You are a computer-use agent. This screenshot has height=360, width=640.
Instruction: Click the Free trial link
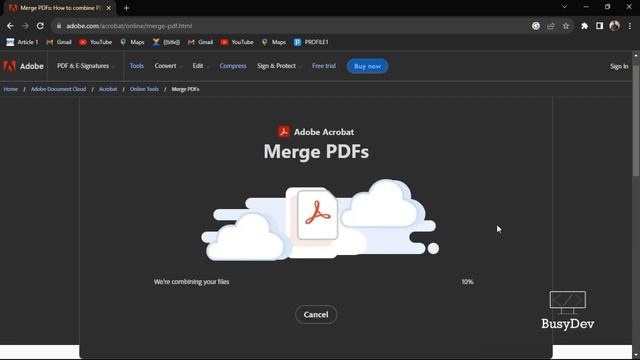pyautogui.click(x=324, y=66)
